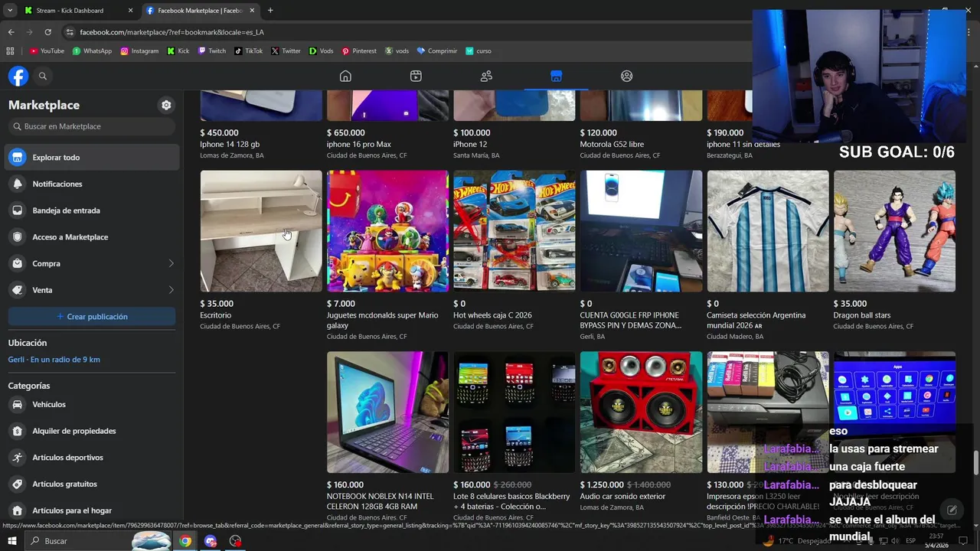Screen dimensions: 980x551
Task: Open Artículos gratuitos category
Action: (x=92, y=484)
